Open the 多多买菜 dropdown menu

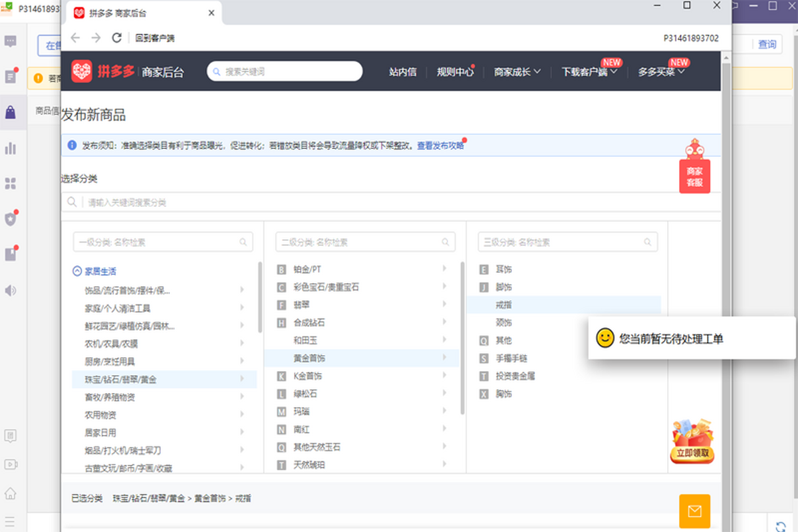661,72
